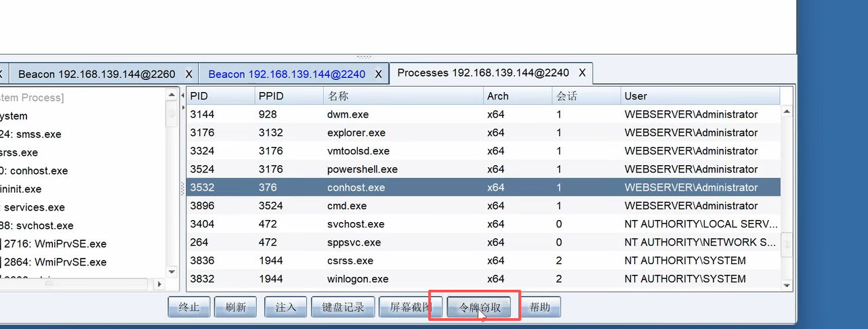Click the process table scrollbar down arrow
The height and width of the screenshot is (329, 868).
tap(787, 286)
